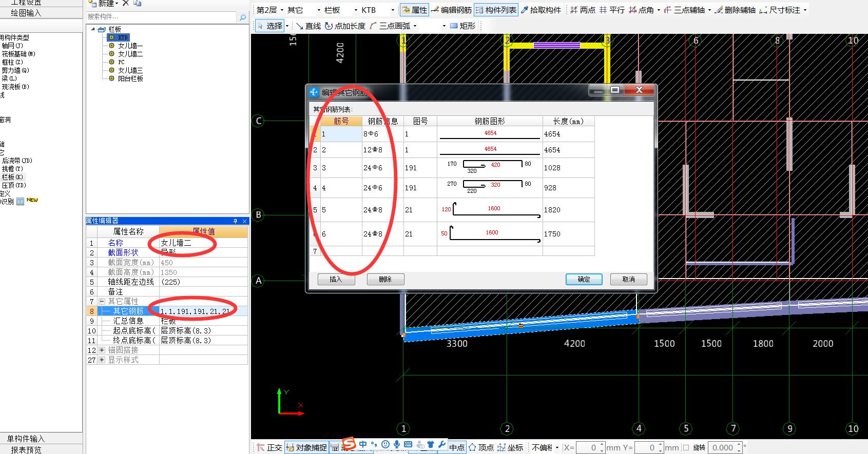Open the 单构件输入 single component input tab
The image size is (868, 454).
point(26,438)
